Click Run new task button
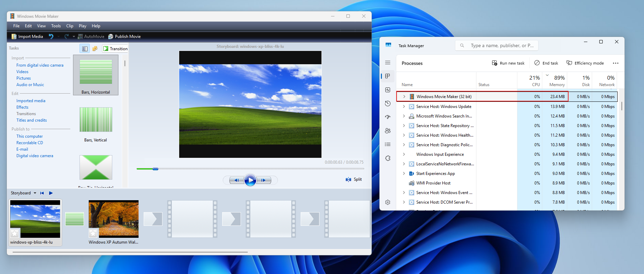This screenshot has width=644, height=274. (508, 63)
